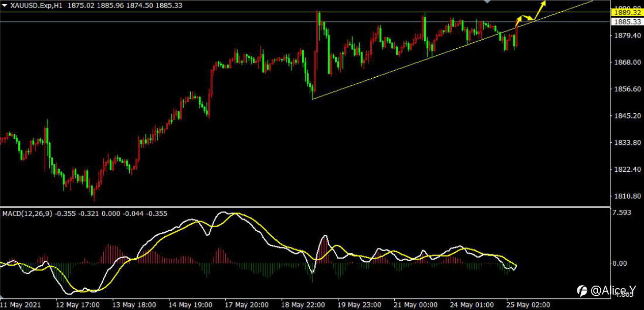Select the 1845.20 price axis label
The height and width of the screenshot is (310, 644).
click(627, 116)
